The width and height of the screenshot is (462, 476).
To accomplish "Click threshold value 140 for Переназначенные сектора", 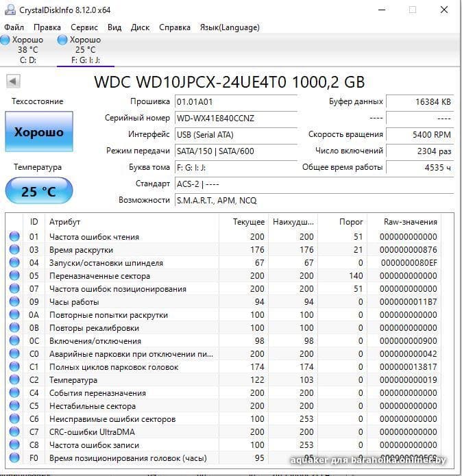I will (356, 275).
